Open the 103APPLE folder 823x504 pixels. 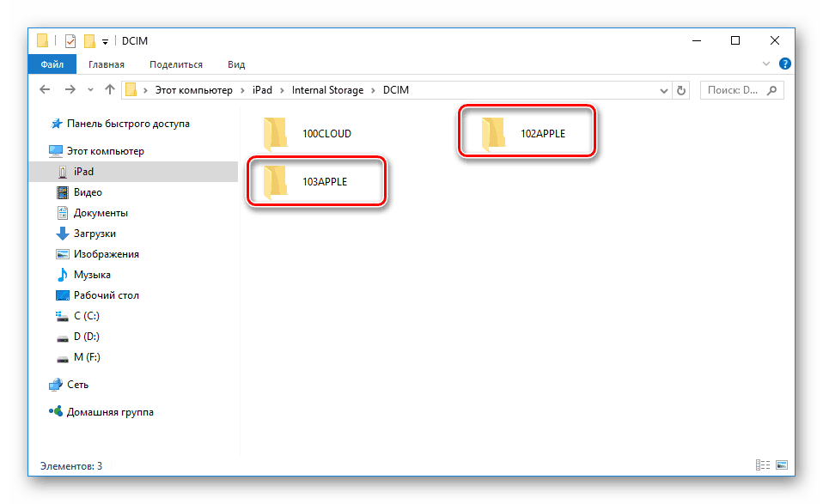click(306, 182)
